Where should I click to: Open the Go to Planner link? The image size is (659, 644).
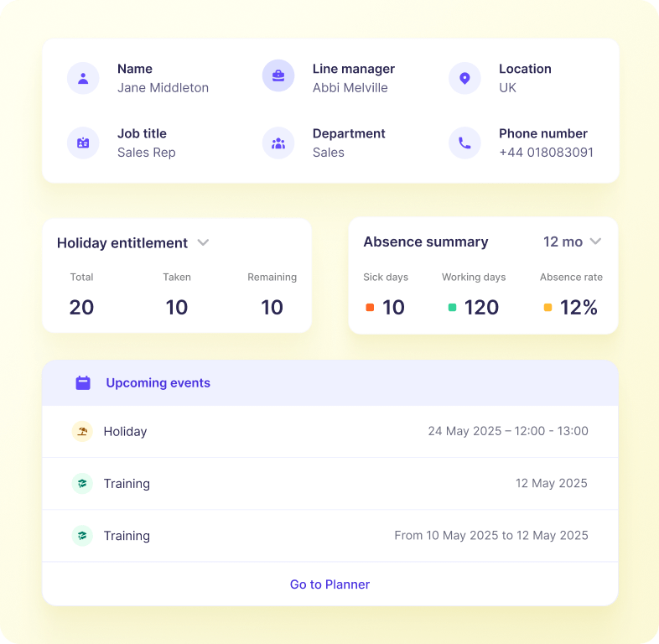329,584
